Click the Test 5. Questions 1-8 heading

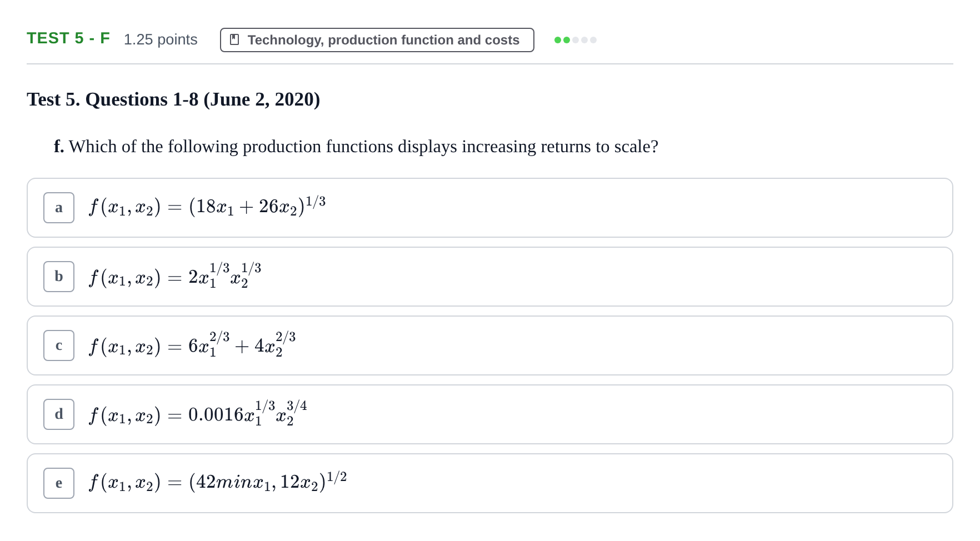pyautogui.click(x=173, y=99)
